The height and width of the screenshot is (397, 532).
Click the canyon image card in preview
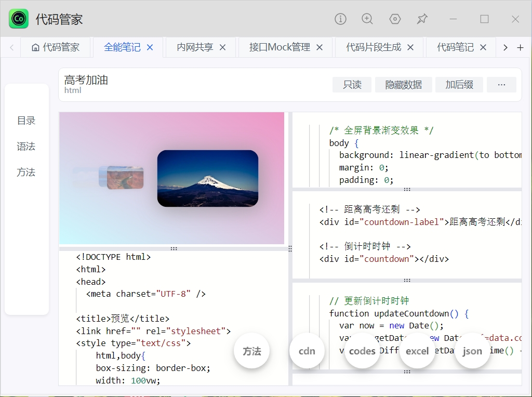click(x=125, y=177)
